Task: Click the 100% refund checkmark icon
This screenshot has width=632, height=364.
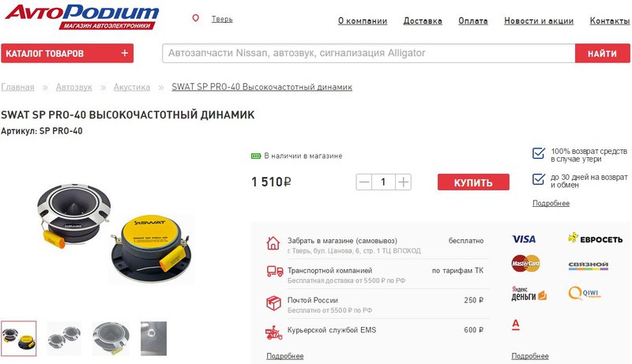Action: pos(539,153)
